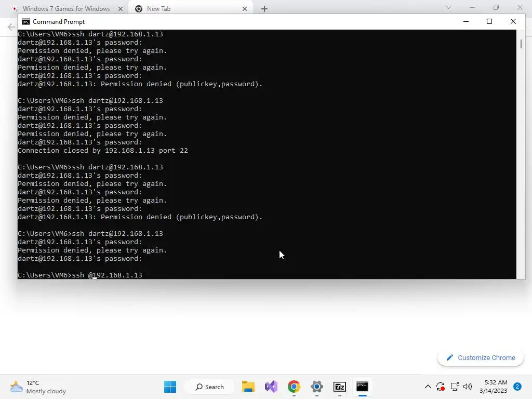The width and height of the screenshot is (532, 399).
Task: Maximize the Command Prompt window
Action: (489, 22)
